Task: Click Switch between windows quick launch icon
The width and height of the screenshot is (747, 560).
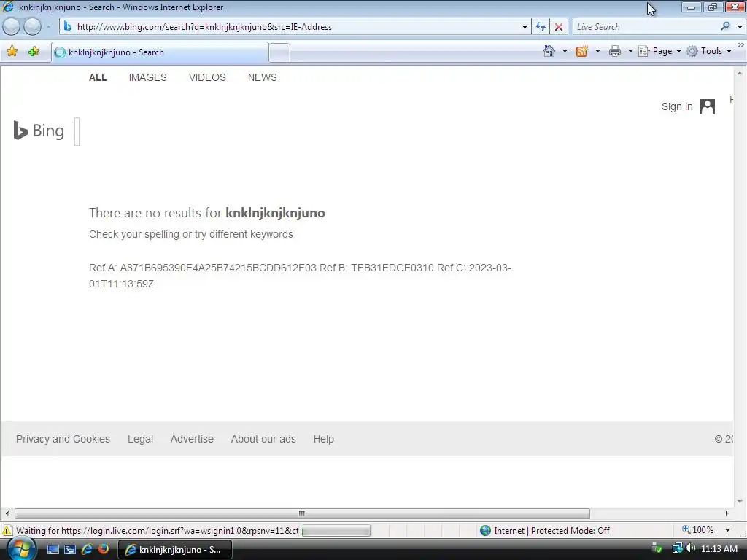Action: 69,550
